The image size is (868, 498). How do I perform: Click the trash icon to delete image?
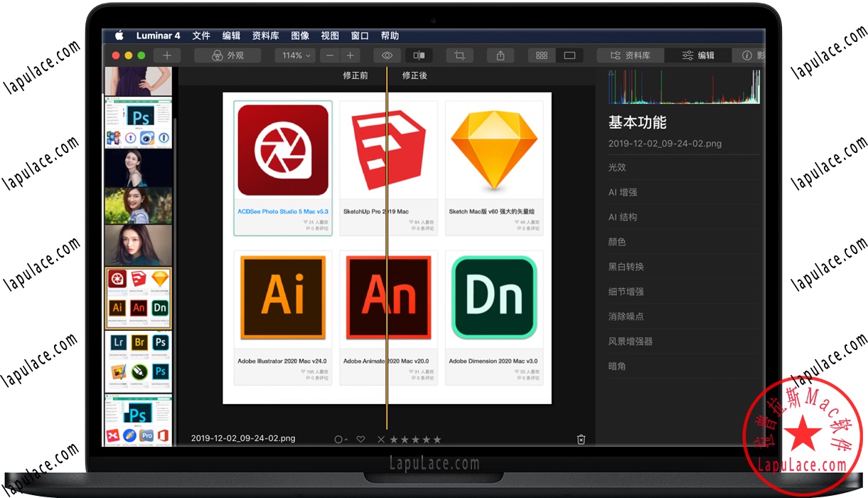coord(581,439)
